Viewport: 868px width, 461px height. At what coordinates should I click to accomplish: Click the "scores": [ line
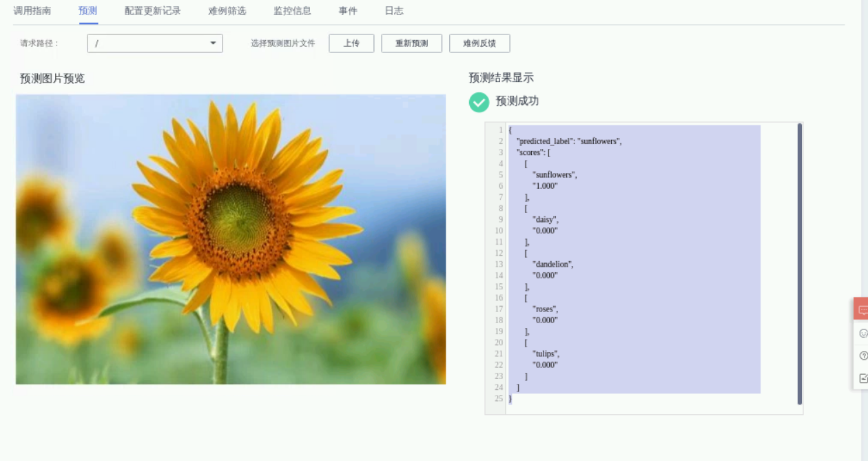pos(533,152)
